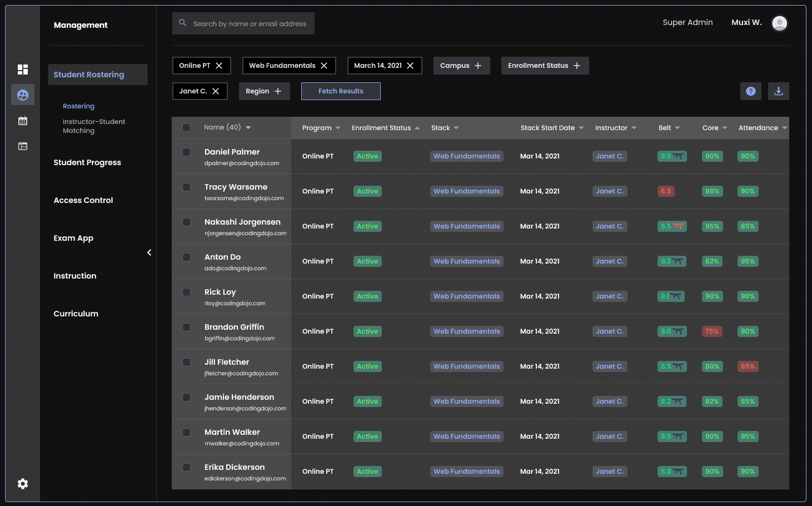812x506 pixels.
Task: Click Muxi W. user name
Action: [x=746, y=22]
